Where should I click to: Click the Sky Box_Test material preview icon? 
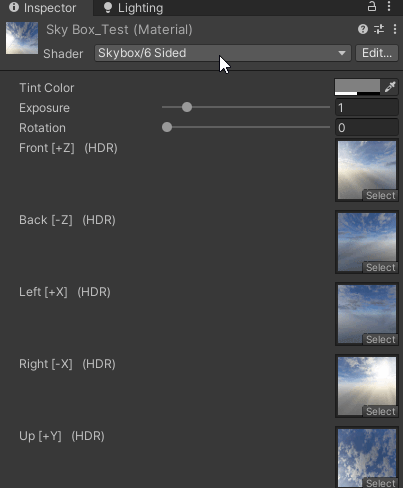[22, 38]
